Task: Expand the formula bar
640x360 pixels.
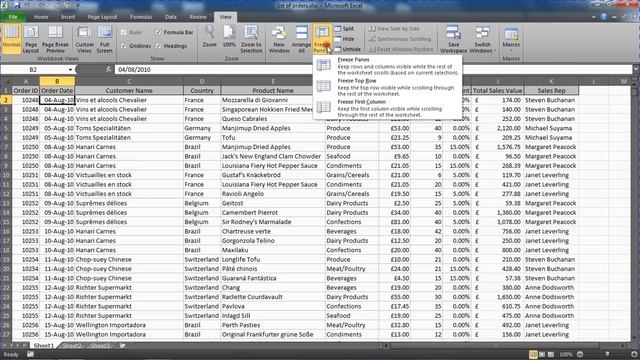Action: (636, 69)
